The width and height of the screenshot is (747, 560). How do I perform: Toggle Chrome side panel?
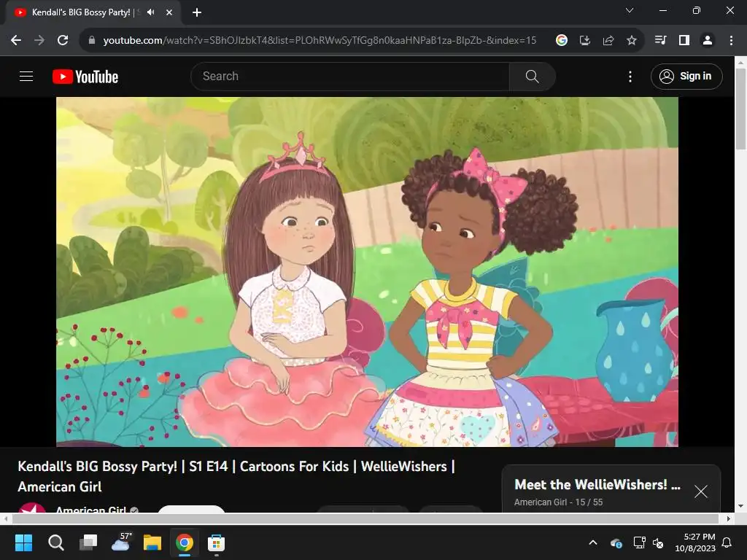pos(684,41)
